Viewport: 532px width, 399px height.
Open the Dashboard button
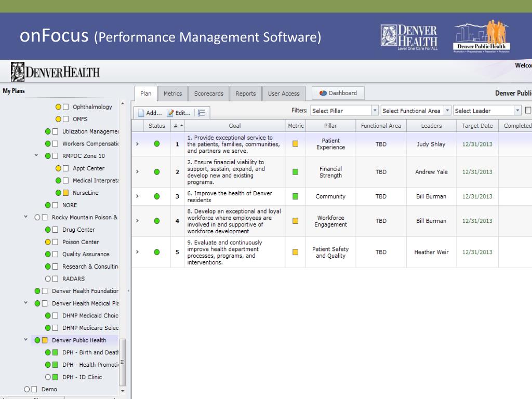click(338, 93)
